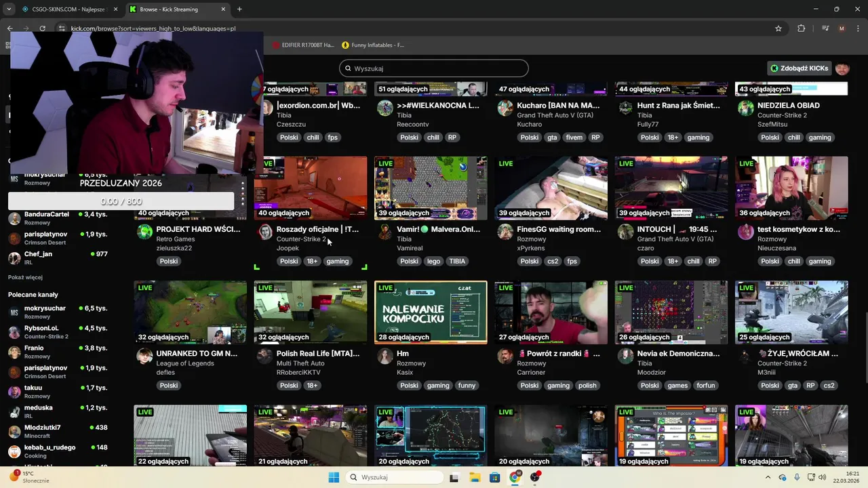Open the EDIFIER R1700BT bookmark
This screenshot has width=868, height=488.
tap(304, 45)
